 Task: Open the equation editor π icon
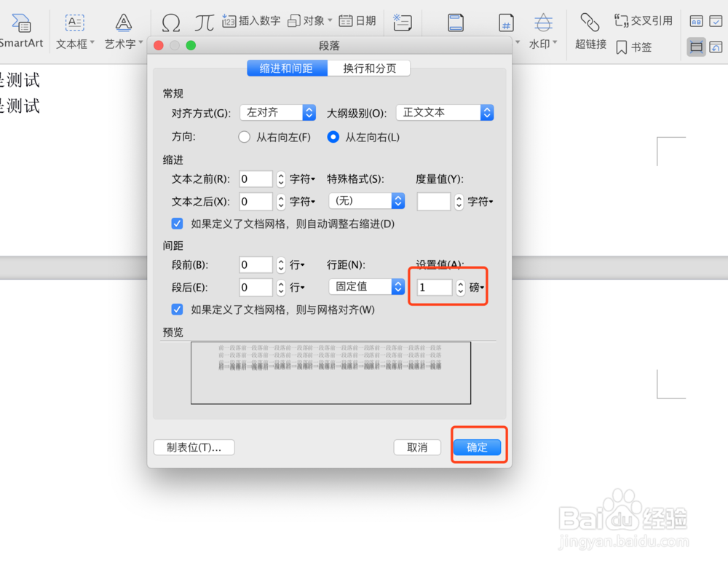point(204,22)
